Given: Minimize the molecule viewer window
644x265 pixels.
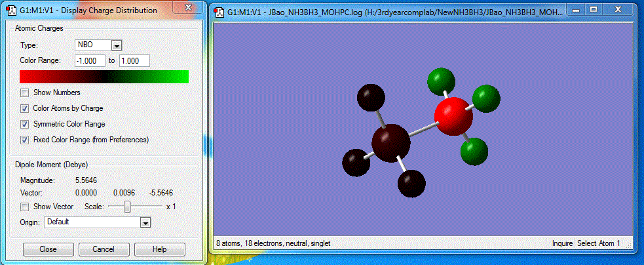Looking at the screenshot, I should click(x=577, y=9).
